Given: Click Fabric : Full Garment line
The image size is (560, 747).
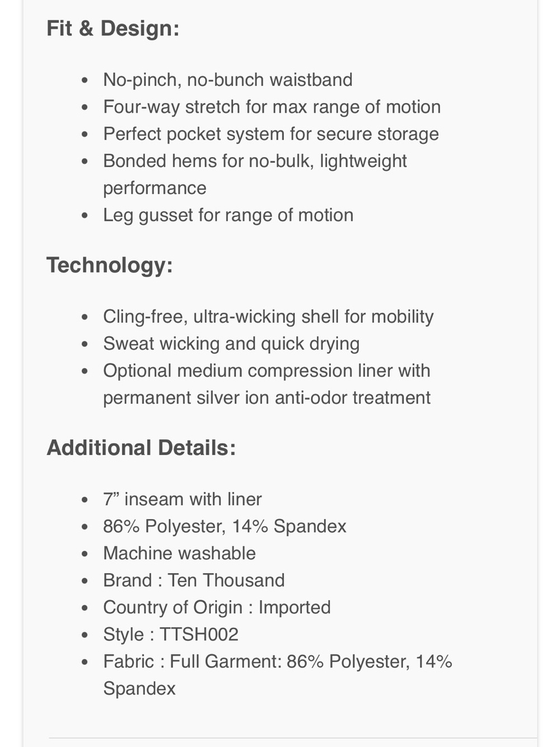Looking at the screenshot, I should point(278,661).
